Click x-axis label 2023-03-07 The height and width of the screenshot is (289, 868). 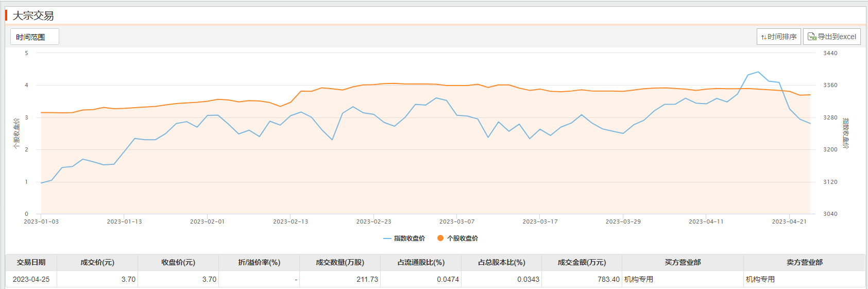pos(457,222)
